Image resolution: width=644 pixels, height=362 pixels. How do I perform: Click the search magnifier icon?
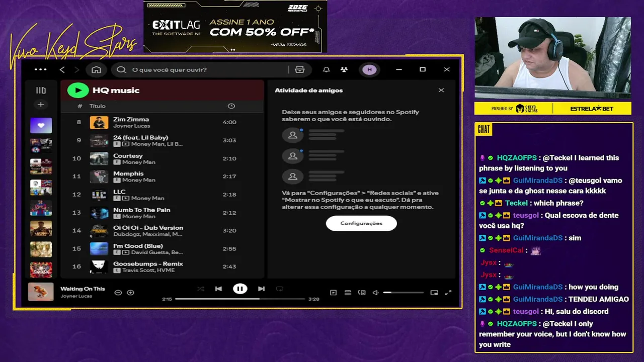121,69
